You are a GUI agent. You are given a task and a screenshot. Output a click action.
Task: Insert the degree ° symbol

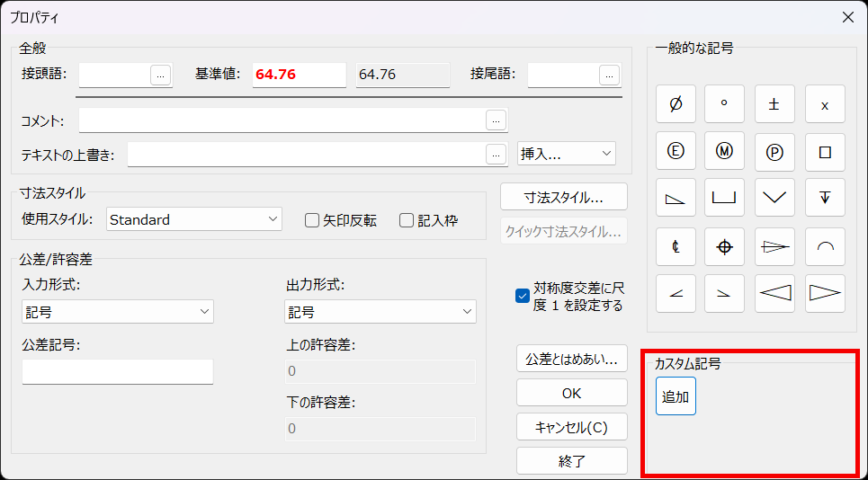(724, 104)
